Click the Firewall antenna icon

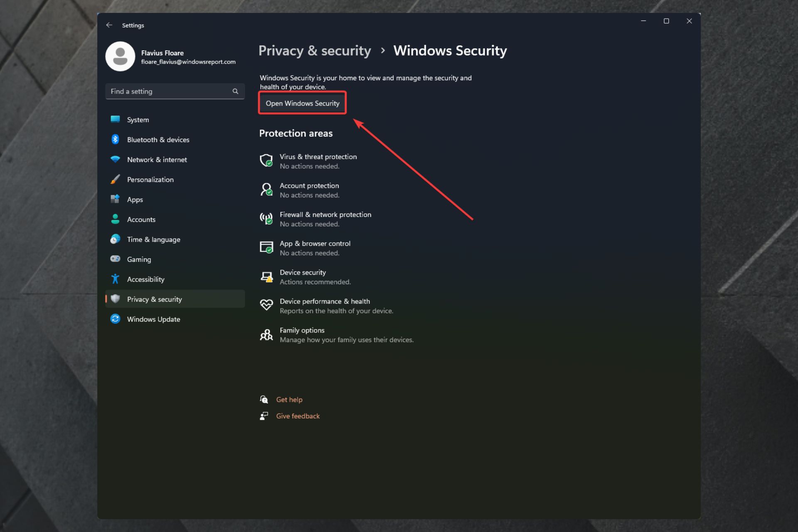(266, 218)
